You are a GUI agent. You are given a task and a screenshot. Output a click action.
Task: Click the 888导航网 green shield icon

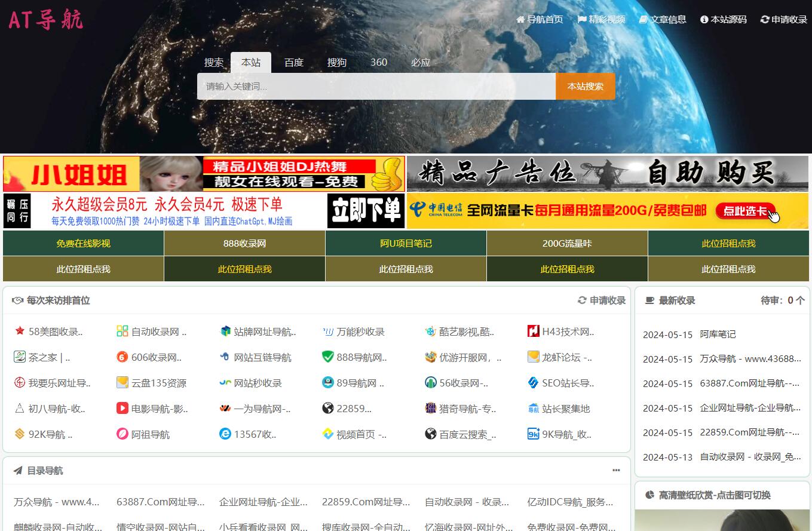pyautogui.click(x=327, y=357)
